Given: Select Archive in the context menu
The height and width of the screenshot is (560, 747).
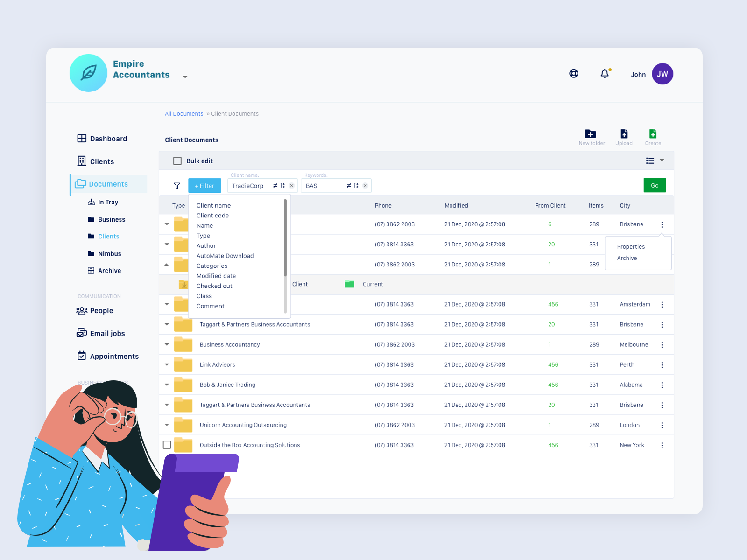Looking at the screenshot, I should [627, 258].
